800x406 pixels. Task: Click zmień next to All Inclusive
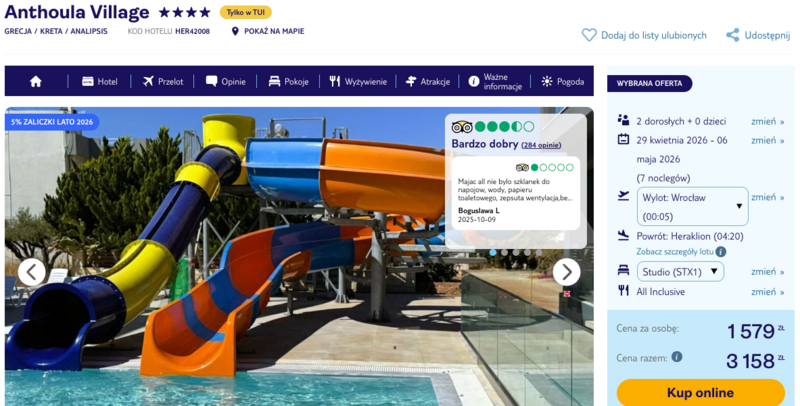coord(767,291)
